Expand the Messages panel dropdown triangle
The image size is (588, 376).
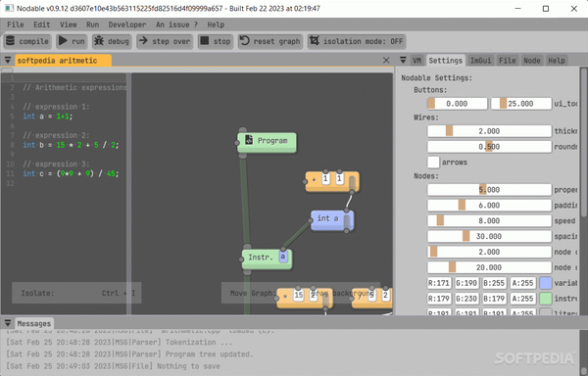tap(8, 323)
